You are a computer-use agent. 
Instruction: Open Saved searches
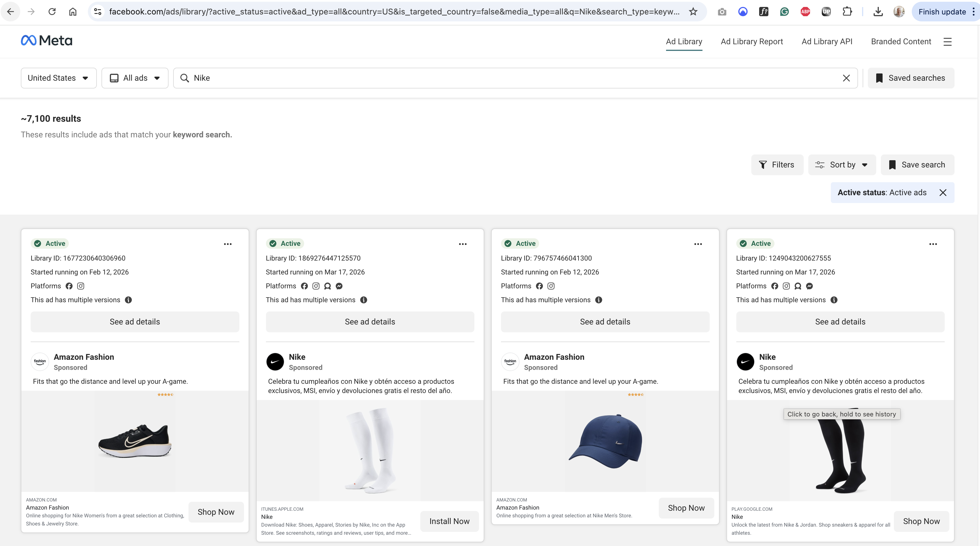click(911, 78)
